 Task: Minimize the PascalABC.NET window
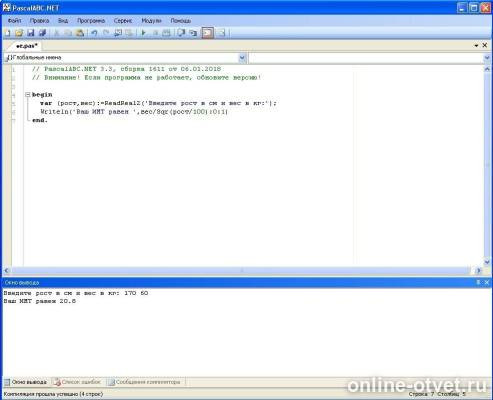(x=462, y=7)
